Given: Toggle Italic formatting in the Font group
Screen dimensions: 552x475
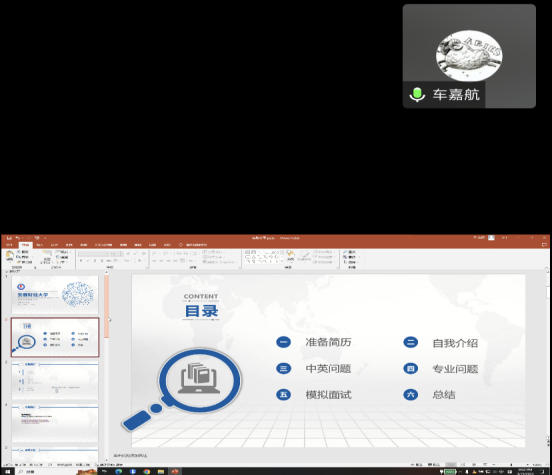Looking at the screenshot, I should [x=88, y=261].
